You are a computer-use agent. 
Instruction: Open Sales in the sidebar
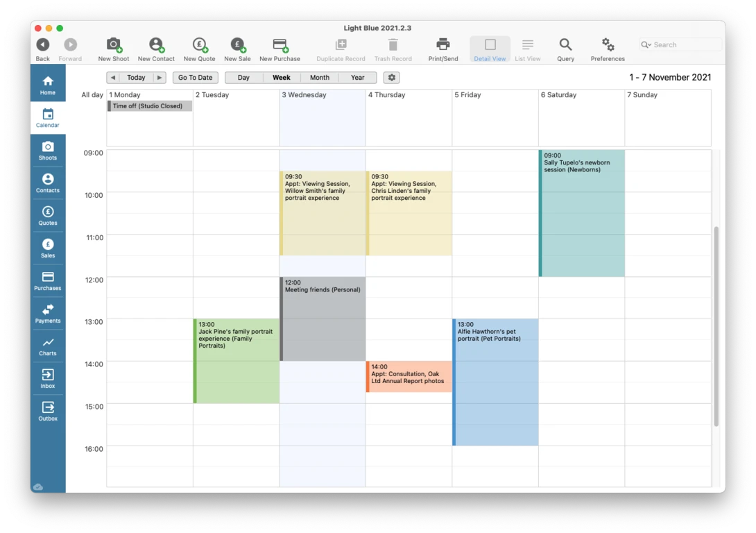pyautogui.click(x=48, y=248)
